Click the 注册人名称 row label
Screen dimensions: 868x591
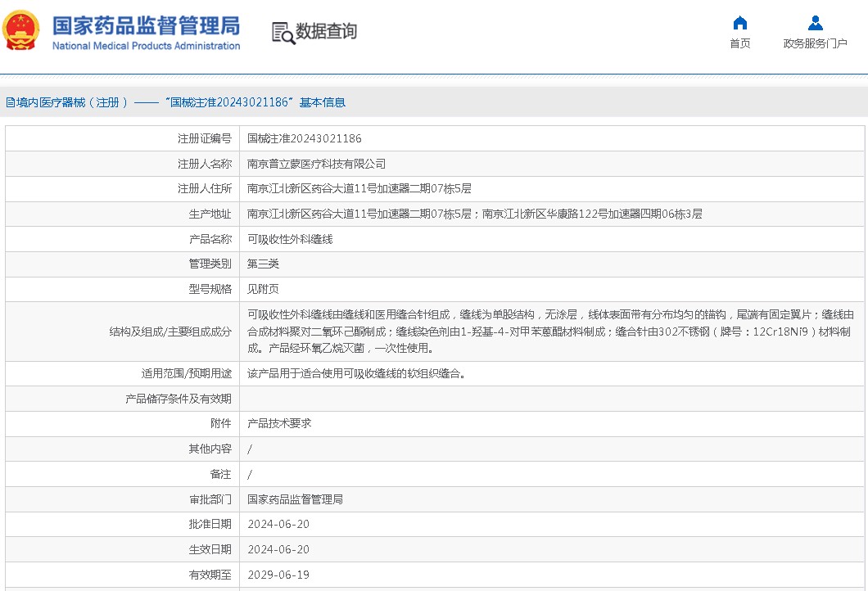[204, 164]
